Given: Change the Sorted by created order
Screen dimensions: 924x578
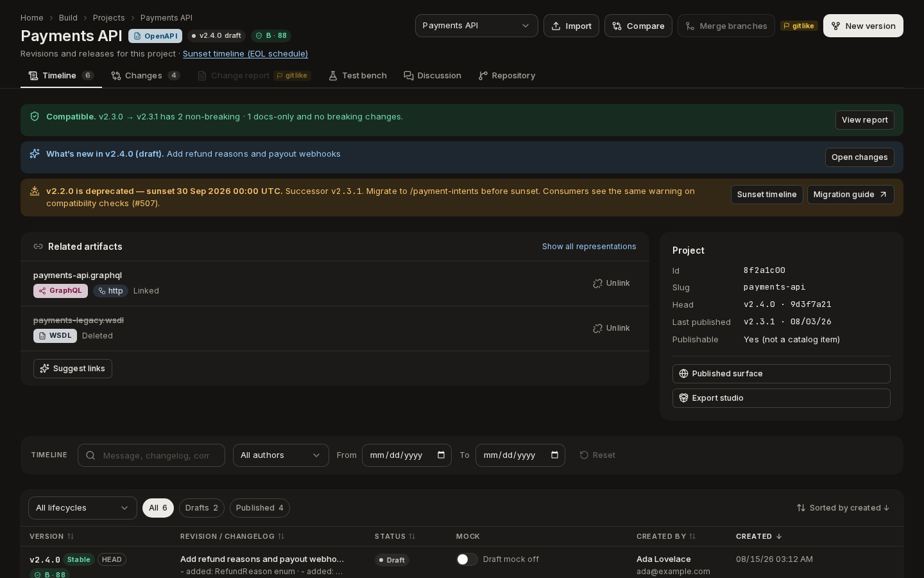Looking at the screenshot, I should pyautogui.click(x=843, y=508).
